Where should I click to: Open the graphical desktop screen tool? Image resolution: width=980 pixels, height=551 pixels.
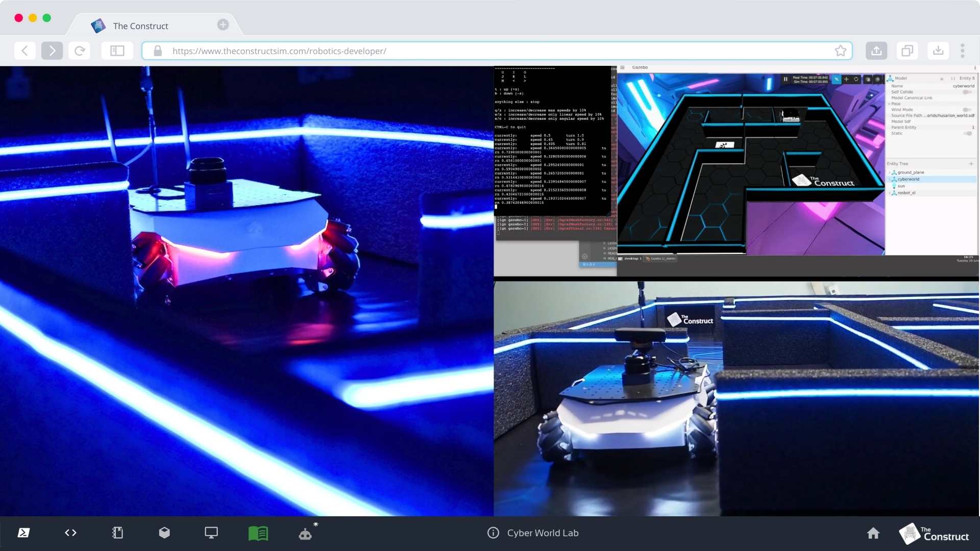[x=211, y=533]
